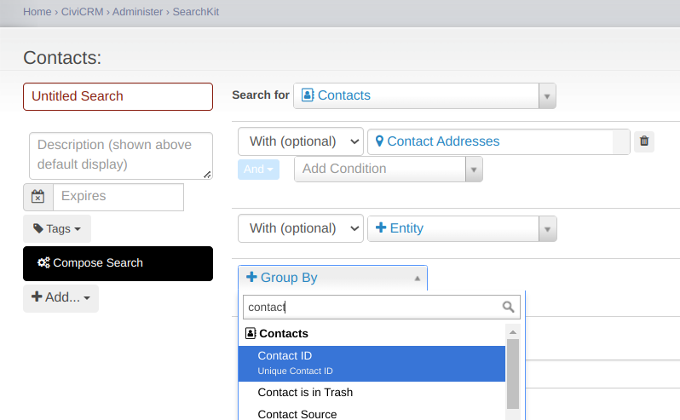Click the Description text area
Screen dimensions: 680x420
(x=120, y=155)
